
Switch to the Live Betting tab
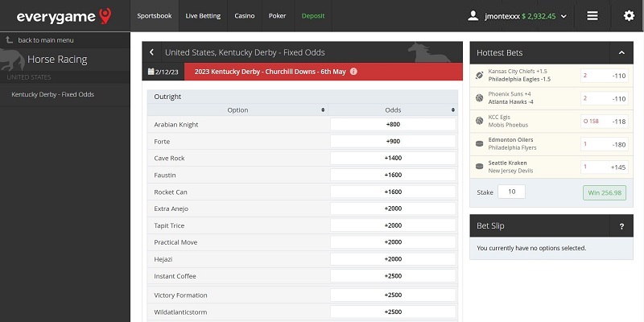click(x=204, y=15)
